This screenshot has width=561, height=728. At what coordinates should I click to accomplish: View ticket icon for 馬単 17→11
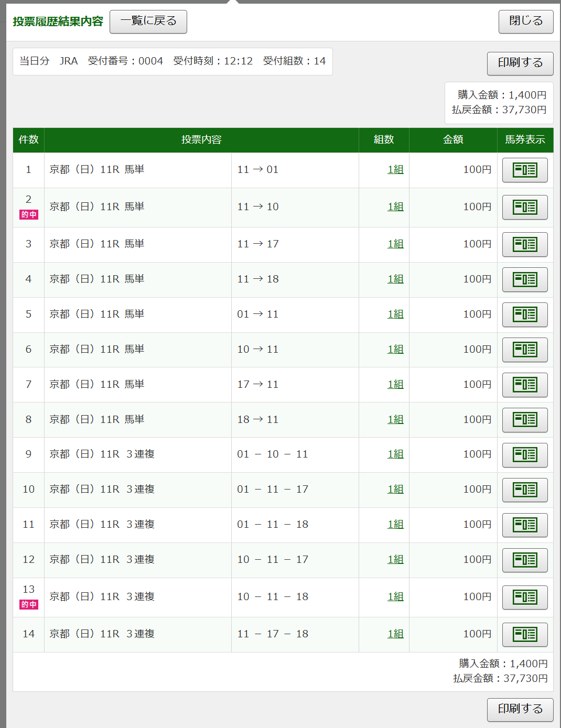tap(524, 385)
